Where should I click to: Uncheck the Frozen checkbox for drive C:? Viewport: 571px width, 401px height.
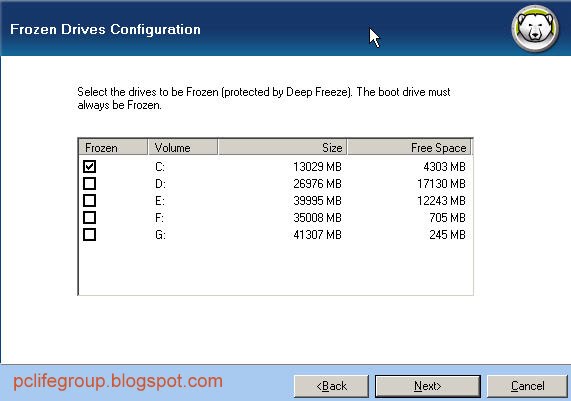(89, 166)
